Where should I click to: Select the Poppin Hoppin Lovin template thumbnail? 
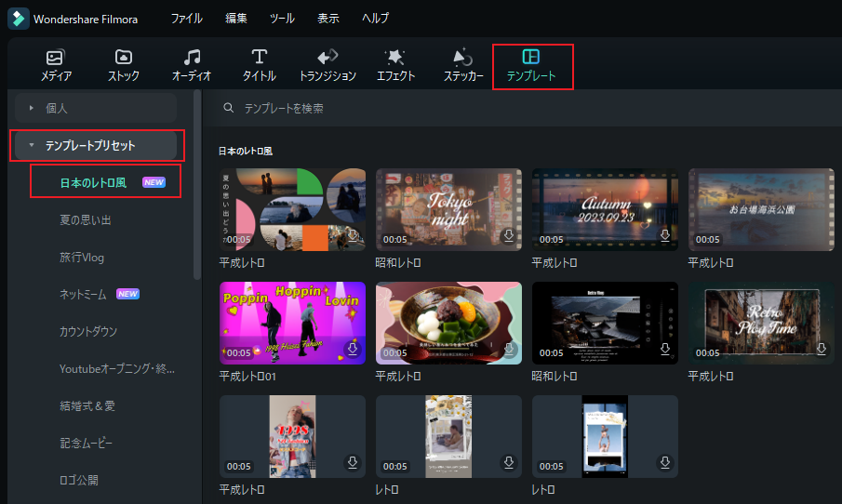(x=292, y=323)
